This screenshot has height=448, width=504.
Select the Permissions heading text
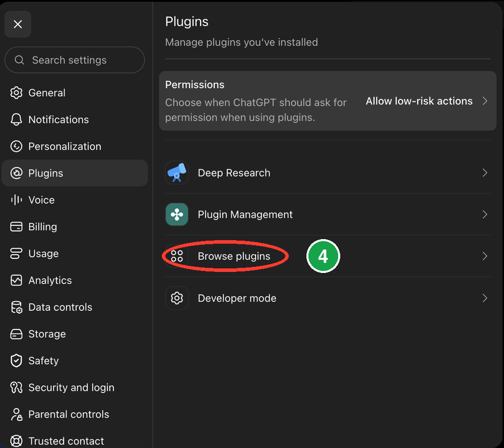point(195,85)
